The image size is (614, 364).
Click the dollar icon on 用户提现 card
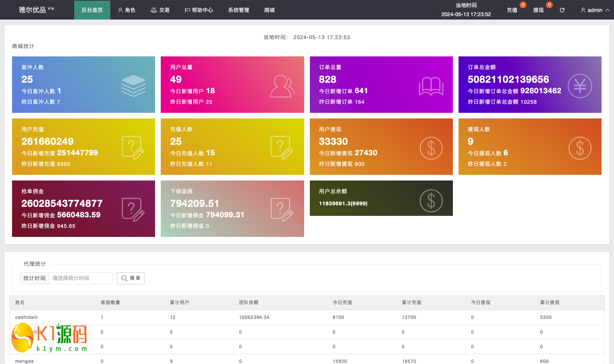click(x=431, y=148)
